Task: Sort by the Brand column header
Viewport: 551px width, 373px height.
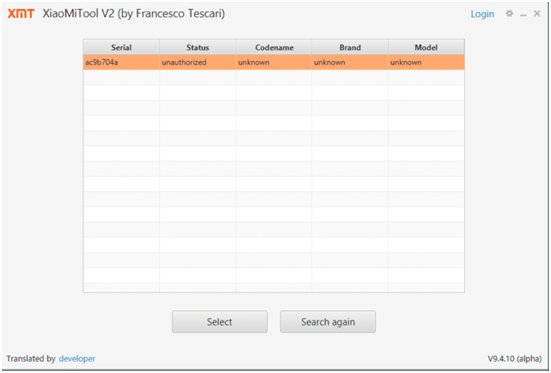Action: [x=350, y=47]
